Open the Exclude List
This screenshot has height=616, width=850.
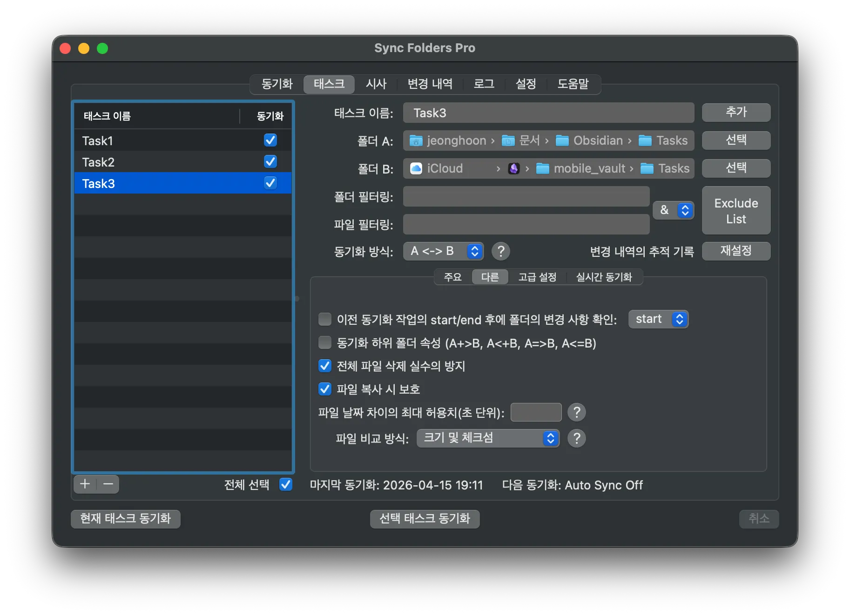(736, 210)
